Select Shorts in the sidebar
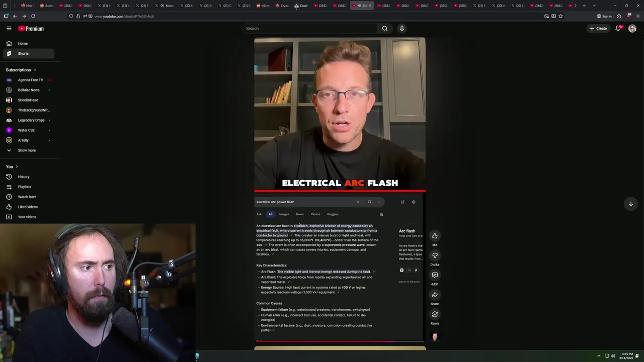This screenshot has width=644, height=362. point(29,54)
